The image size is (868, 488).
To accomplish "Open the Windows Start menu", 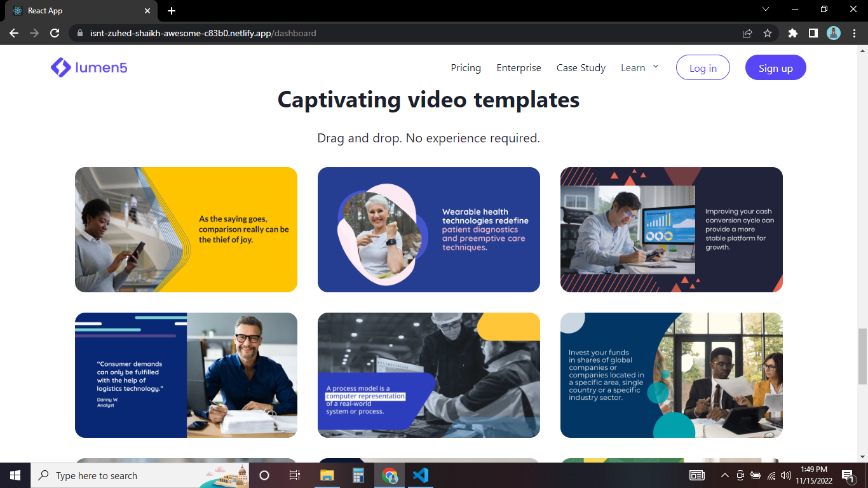I will pos(15,475).
